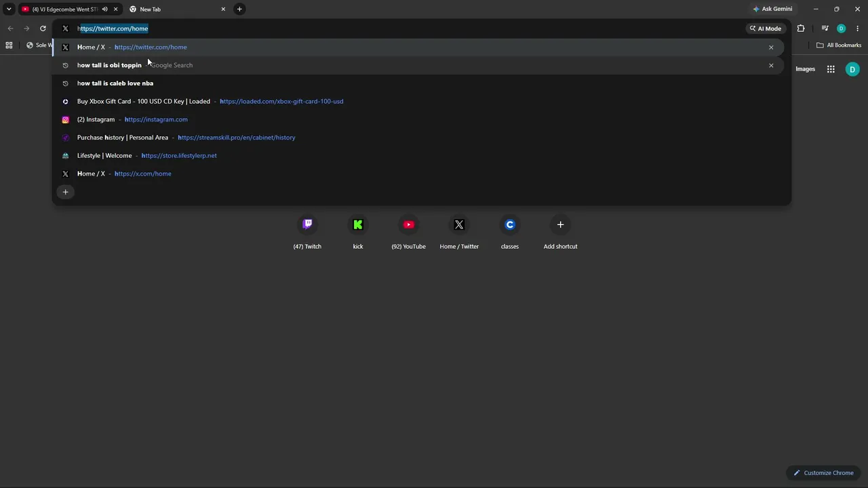Click the Instagram favicon in suggestions

65,119
